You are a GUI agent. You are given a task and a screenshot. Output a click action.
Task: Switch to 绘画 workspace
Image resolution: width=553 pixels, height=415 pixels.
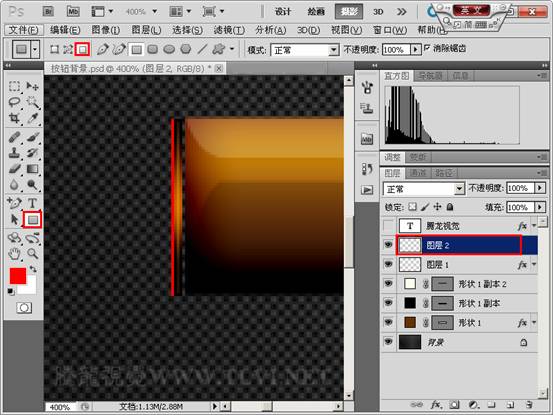click(x=316, y=12)
